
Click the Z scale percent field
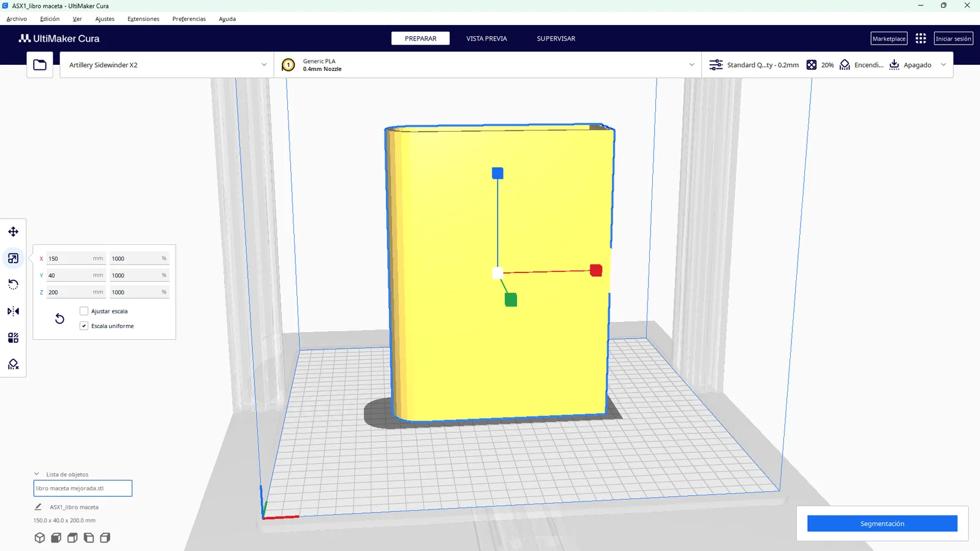point(139,292)
